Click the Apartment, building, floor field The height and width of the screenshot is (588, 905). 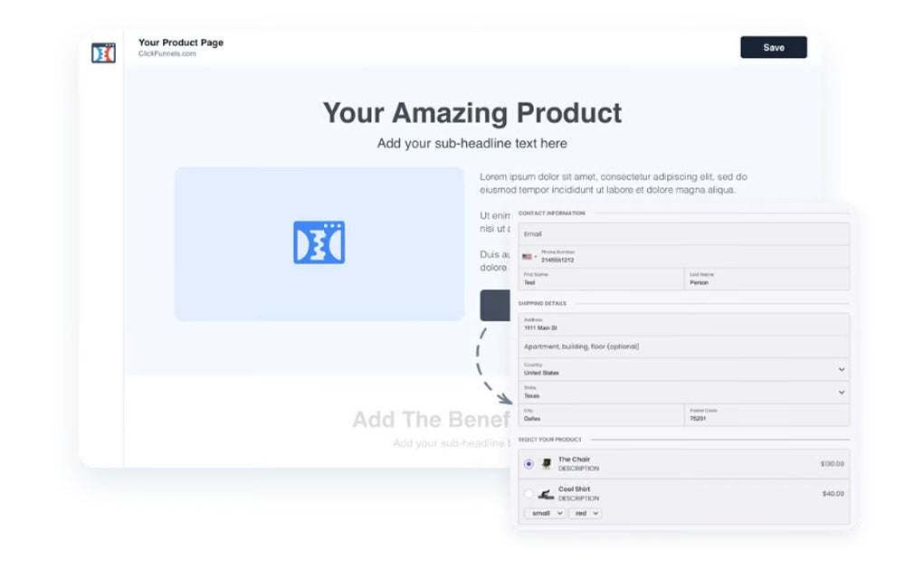(683, 346)
